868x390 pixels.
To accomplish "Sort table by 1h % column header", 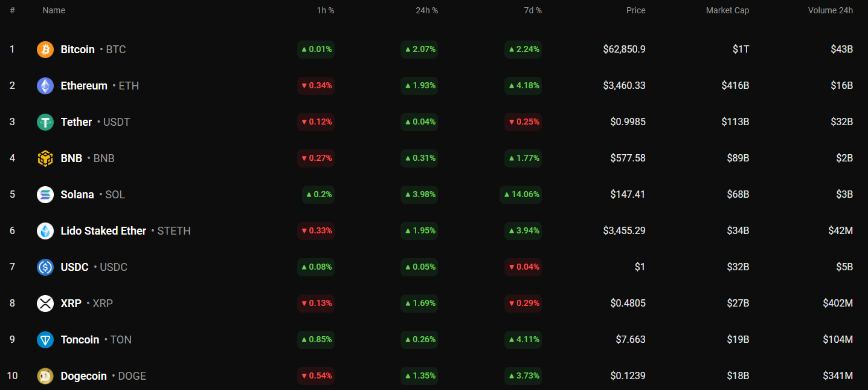I will [326, 10].
